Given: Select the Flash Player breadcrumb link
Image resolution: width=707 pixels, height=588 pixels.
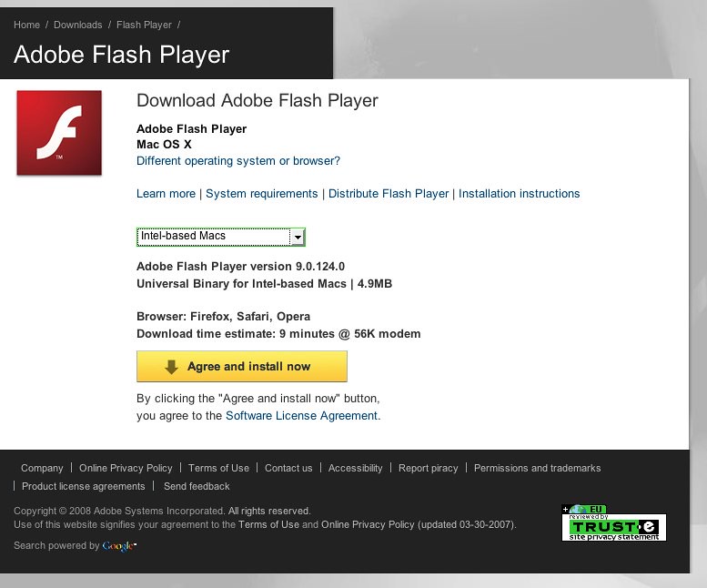Looking at the screenshot, I should pos(144,25).
